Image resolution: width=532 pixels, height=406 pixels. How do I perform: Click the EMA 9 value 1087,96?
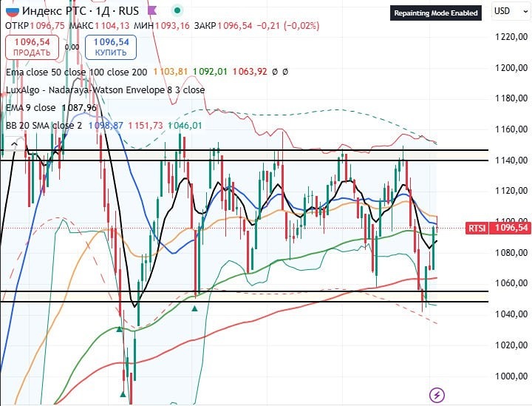coord(79,108)
